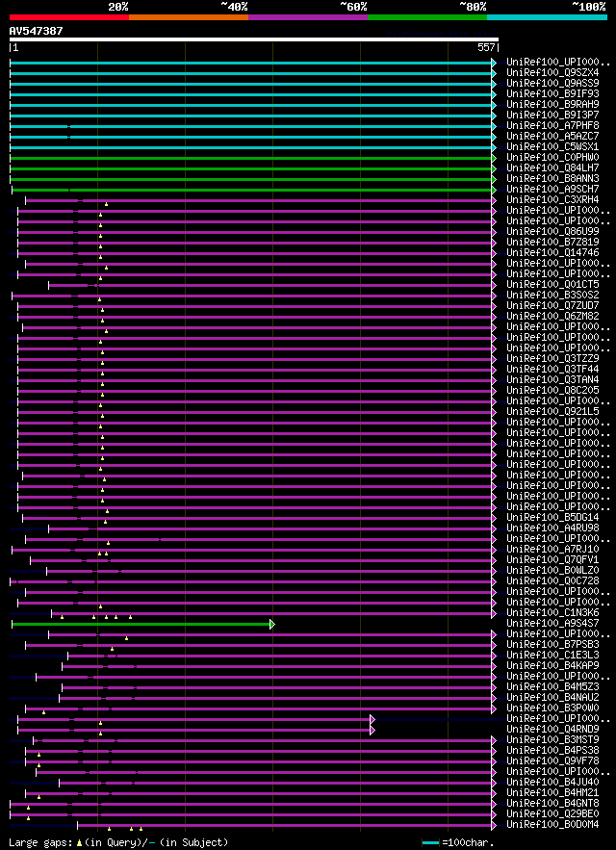
Task: Select the UniRef100_Q29BE0 hit label
Action: coord(552,814)
